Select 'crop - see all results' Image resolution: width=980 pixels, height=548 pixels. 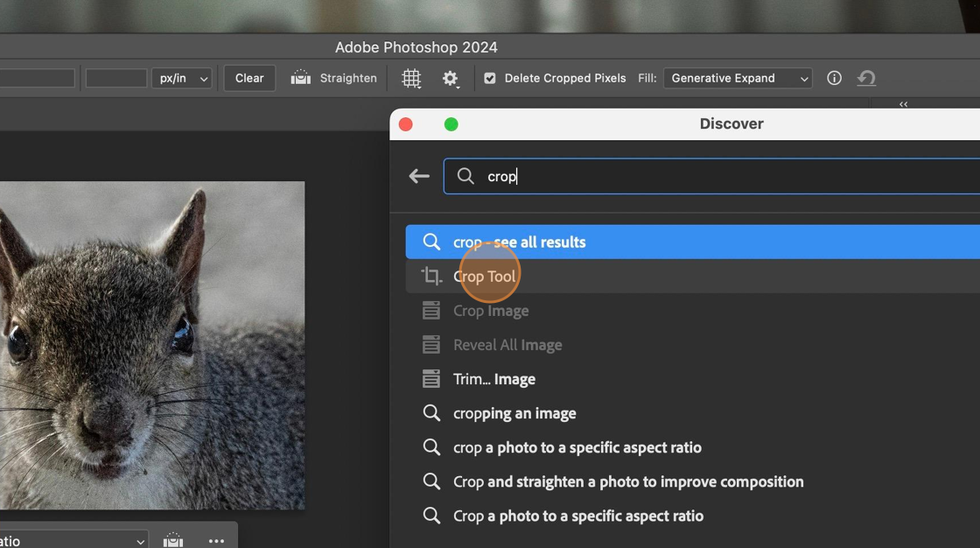pyautogui.click(x=692, y=242)
